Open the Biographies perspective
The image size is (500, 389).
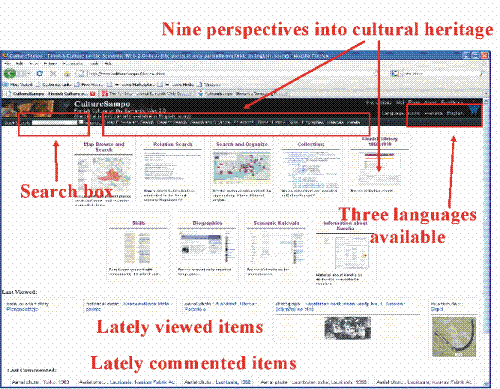pyautogui.click(x=207, y=223)
